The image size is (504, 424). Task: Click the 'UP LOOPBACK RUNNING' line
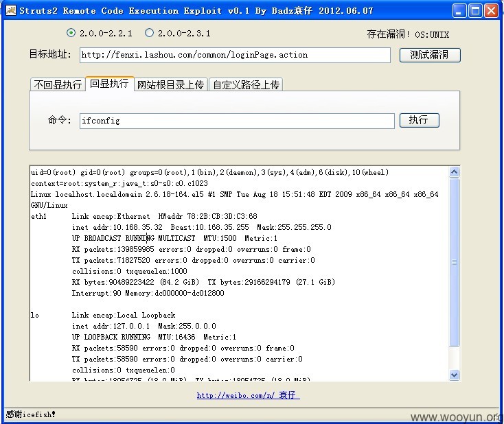[154, 337]
